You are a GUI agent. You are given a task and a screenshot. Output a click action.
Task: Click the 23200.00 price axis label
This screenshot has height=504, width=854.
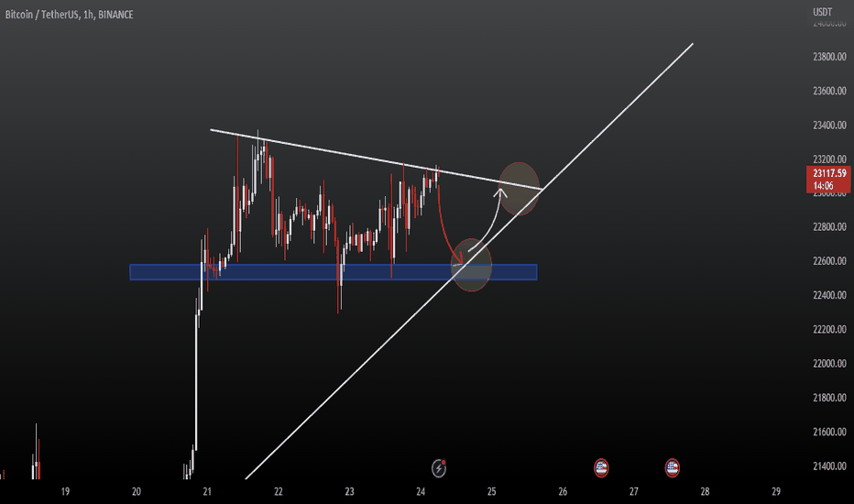pyautogui.click(x=829, y=159)
